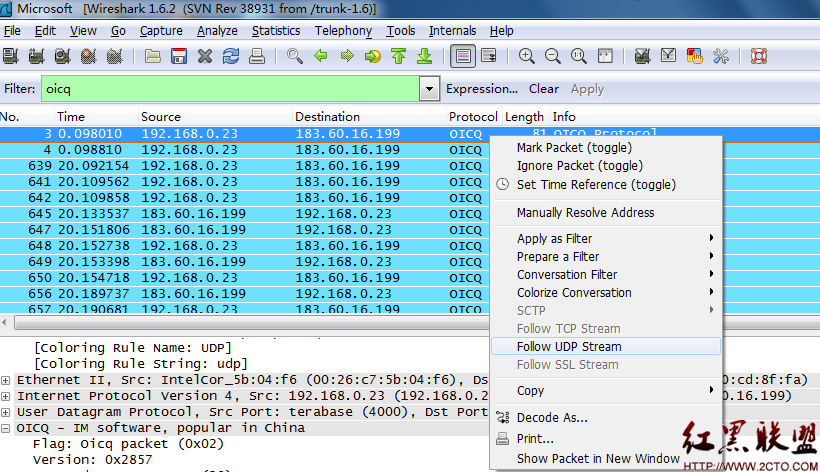Go forward in packet history arrow

coord(347,56)
